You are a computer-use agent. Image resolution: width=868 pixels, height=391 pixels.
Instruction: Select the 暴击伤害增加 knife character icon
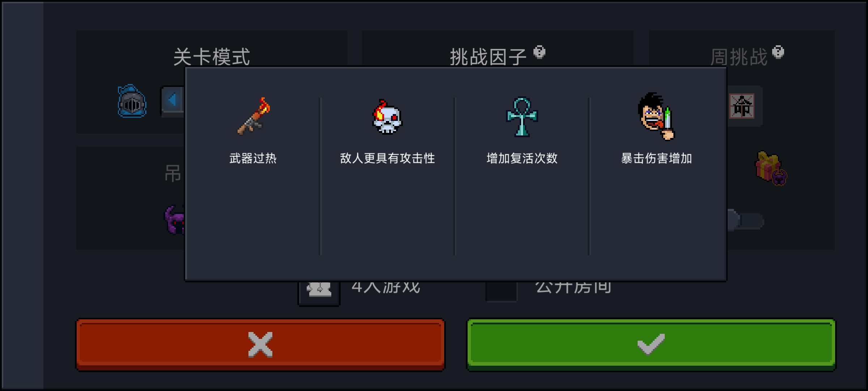[656, 116]
